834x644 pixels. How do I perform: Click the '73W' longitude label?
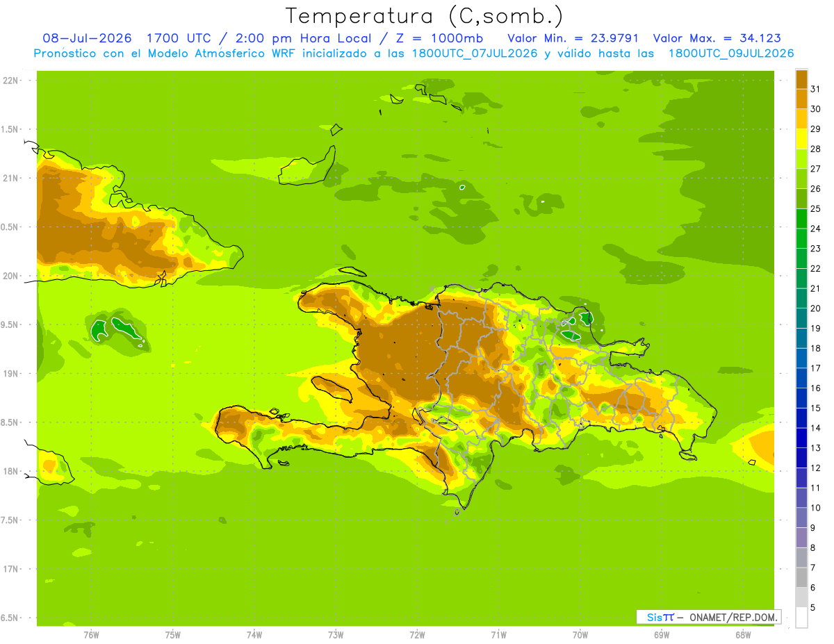(336, 635)
